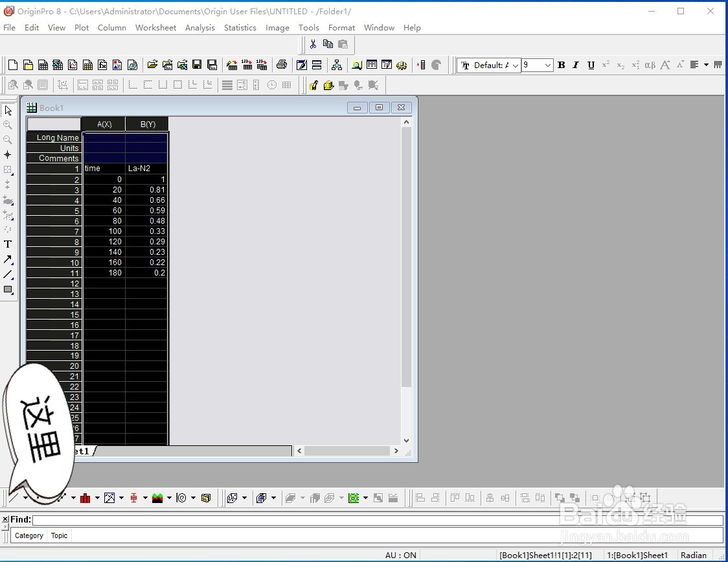This screenshot has height=562, width=728.
Task: Click the New Notes icon
Action: tap(132, 65)
